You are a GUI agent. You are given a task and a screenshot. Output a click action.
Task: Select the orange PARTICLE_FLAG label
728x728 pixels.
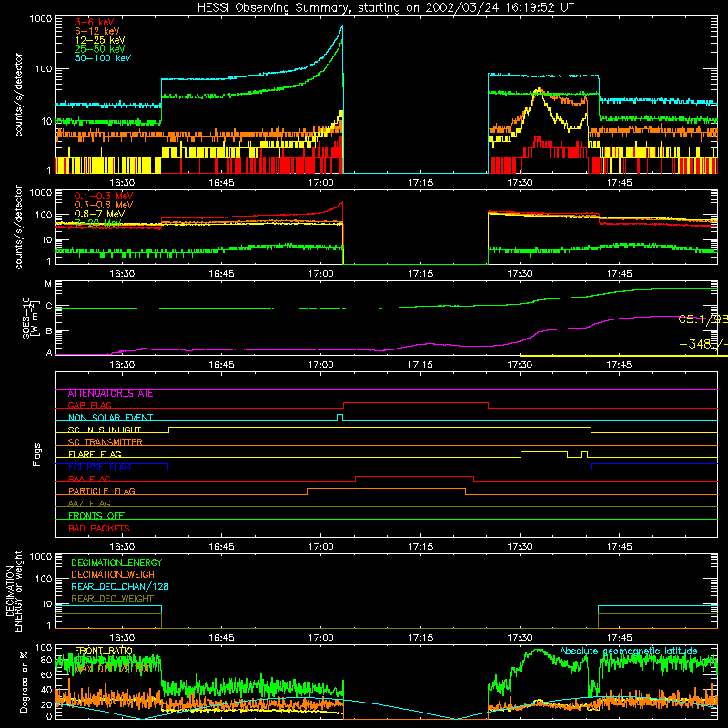coord(102,490)
